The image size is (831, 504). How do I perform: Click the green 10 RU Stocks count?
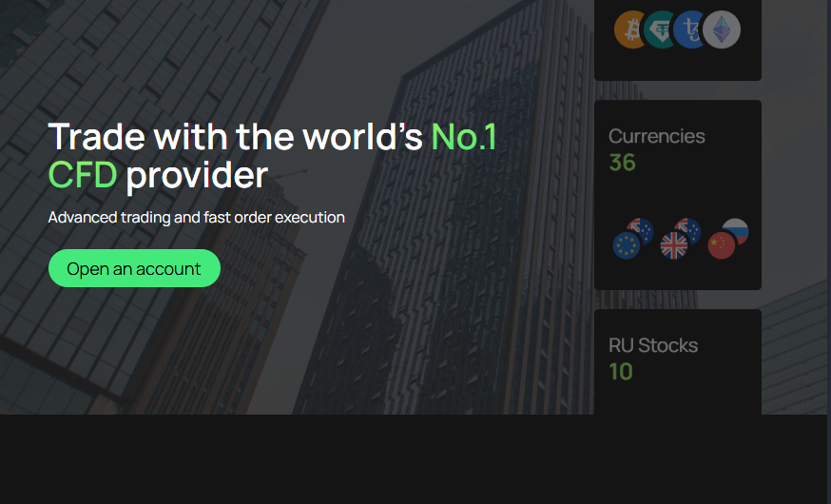pyautogui.click(x=621, y=372)
